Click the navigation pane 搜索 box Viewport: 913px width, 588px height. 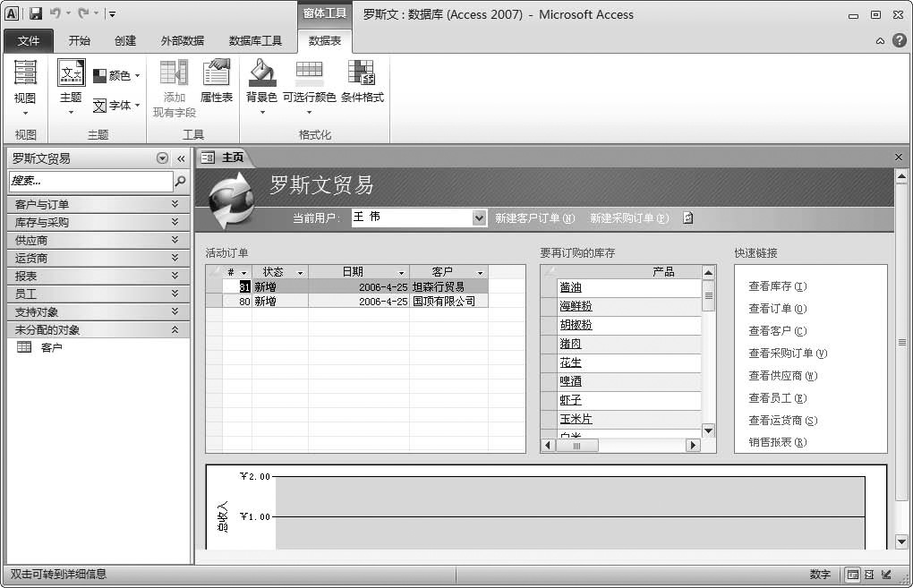click(x=90, y=181)
